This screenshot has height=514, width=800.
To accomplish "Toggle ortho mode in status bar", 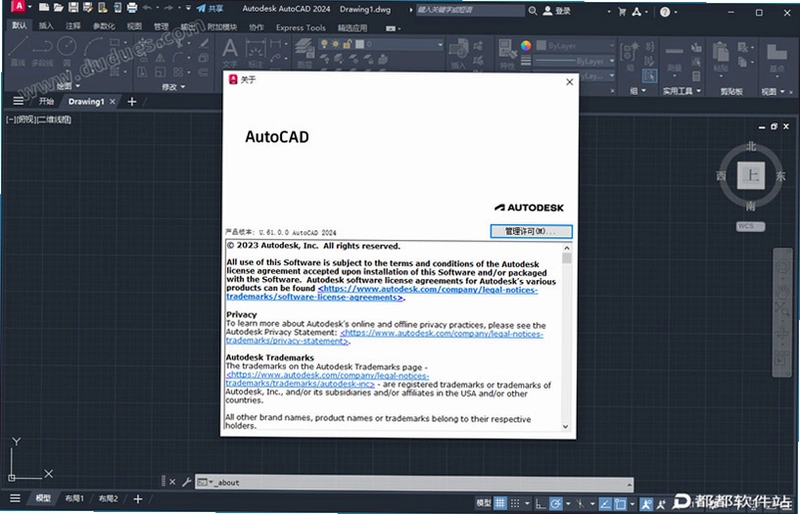I will coord(540,504).
